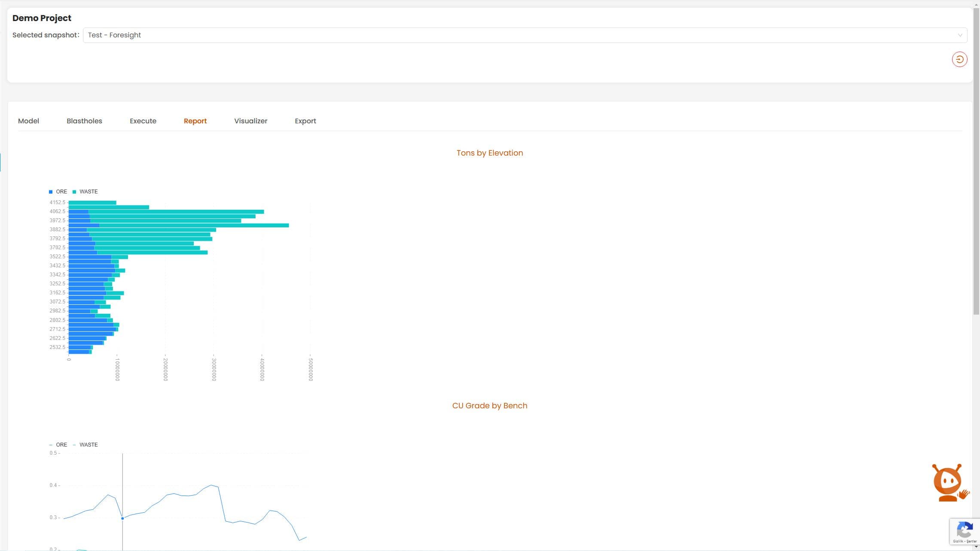Viewport: 980px width, 551px height.
Task: Click the 3162.5 elevation axis label
Action: [57, 293]
